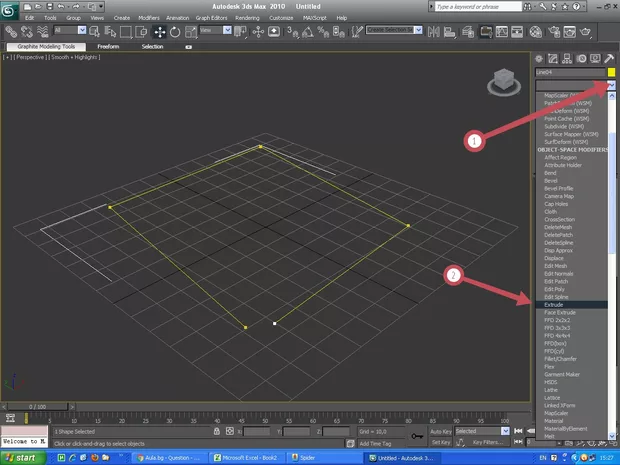Select the Select and Rotate tool
The width and height of the screenshot is (620, 465).
point(175,32)
